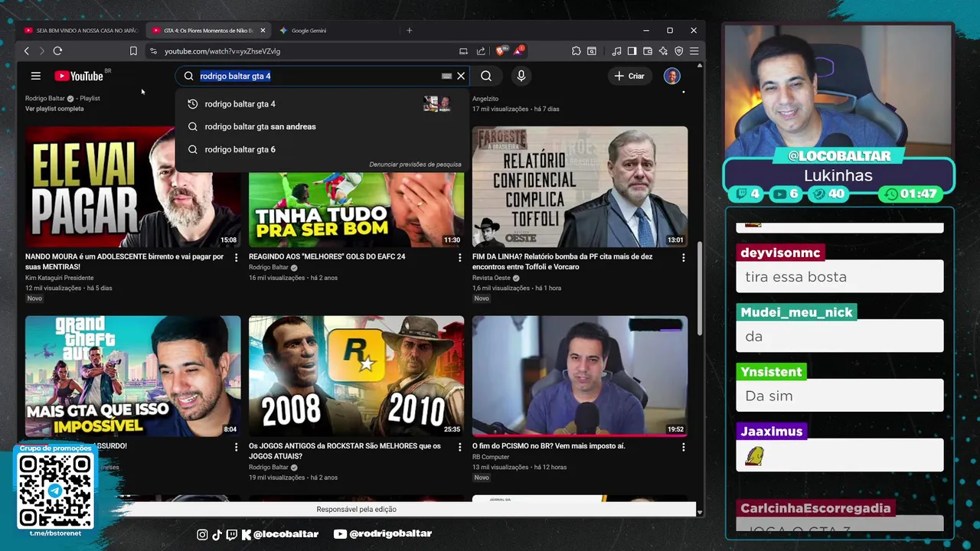Open browser main hamburger menu
This screenshot has width=980, height=551.
click(694, 51)
